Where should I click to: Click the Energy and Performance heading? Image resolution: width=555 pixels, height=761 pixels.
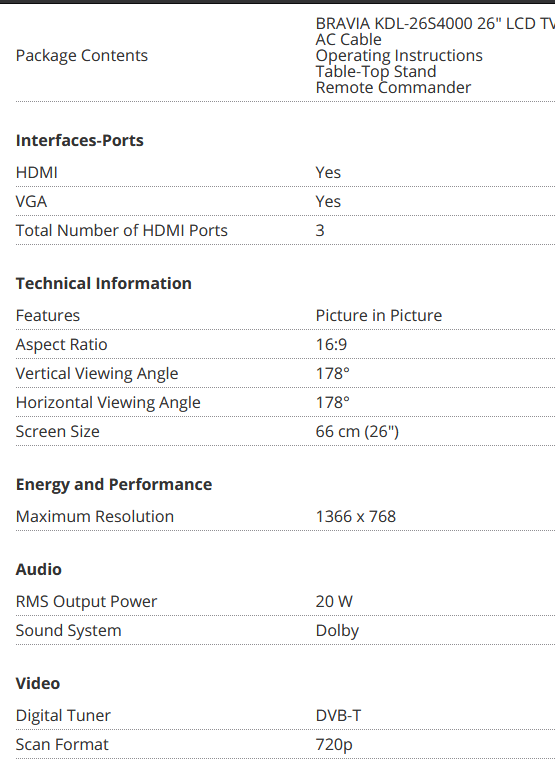[114, 484]
